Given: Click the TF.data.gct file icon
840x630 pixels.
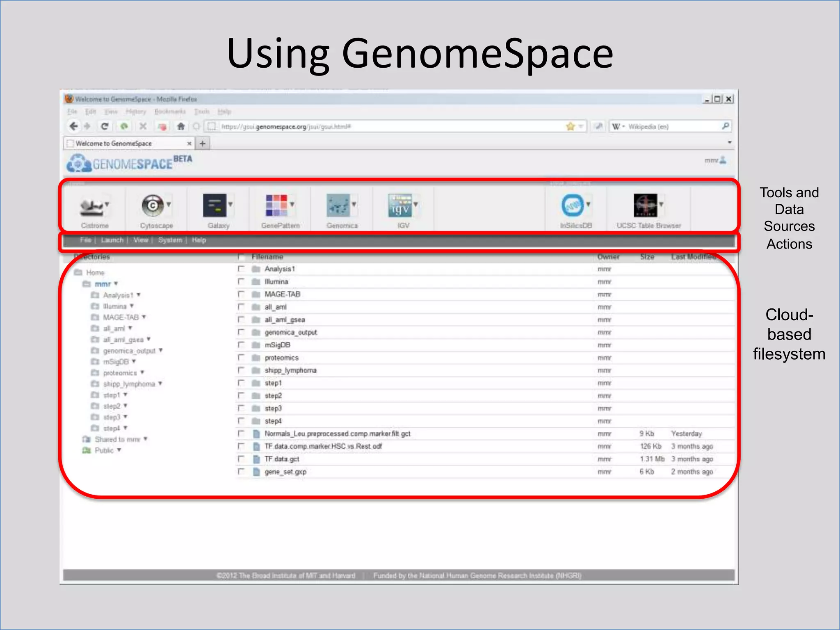Looking at the screenshot, I should (x=256, y=459).
